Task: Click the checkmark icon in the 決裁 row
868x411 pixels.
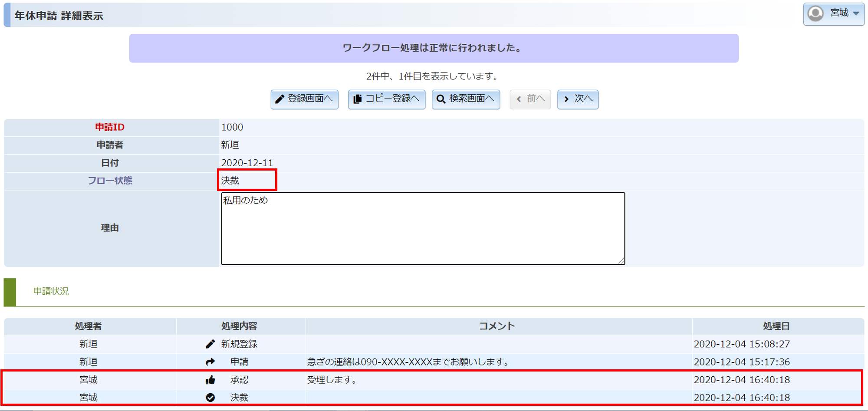Action: click(210, 398)
